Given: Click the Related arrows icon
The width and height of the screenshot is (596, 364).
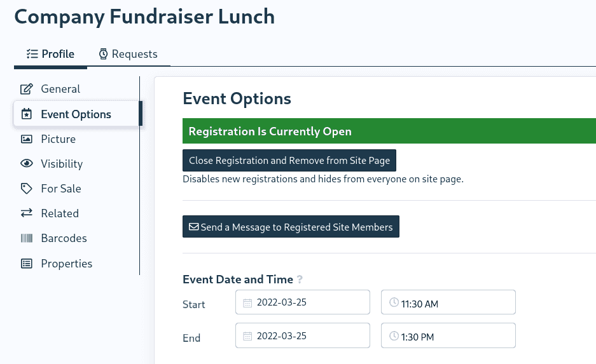Looking at the screenshot, I should [27, 213].
